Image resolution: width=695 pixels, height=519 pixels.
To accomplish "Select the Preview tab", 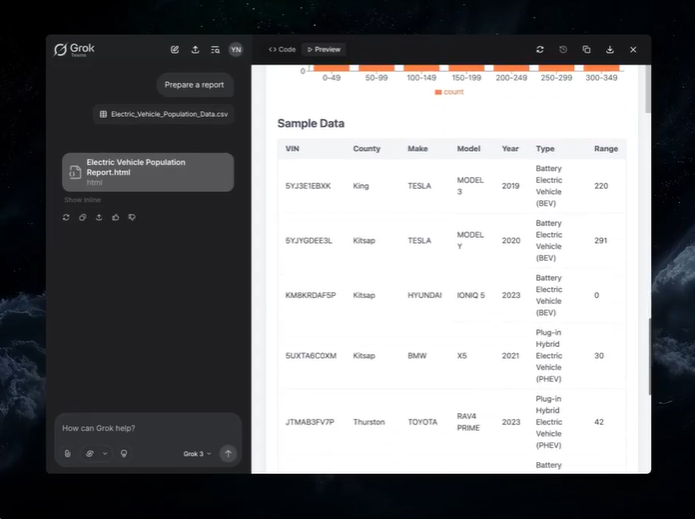I will pyautogui.click(x=324, y=49).
